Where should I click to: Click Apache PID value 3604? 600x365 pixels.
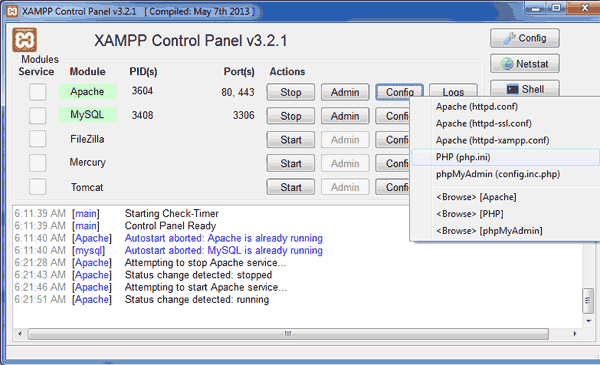coord(142,91)
